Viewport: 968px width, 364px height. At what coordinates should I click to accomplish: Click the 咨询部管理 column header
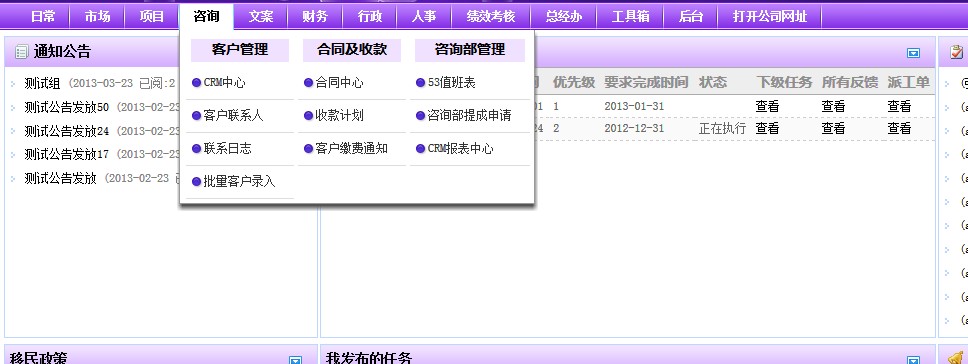tap(470, 50)
